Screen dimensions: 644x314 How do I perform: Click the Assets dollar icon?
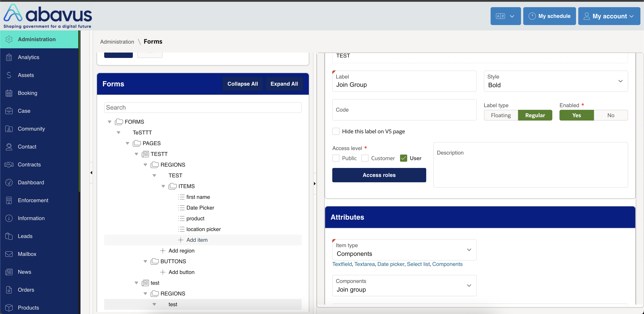coord(9,75)
